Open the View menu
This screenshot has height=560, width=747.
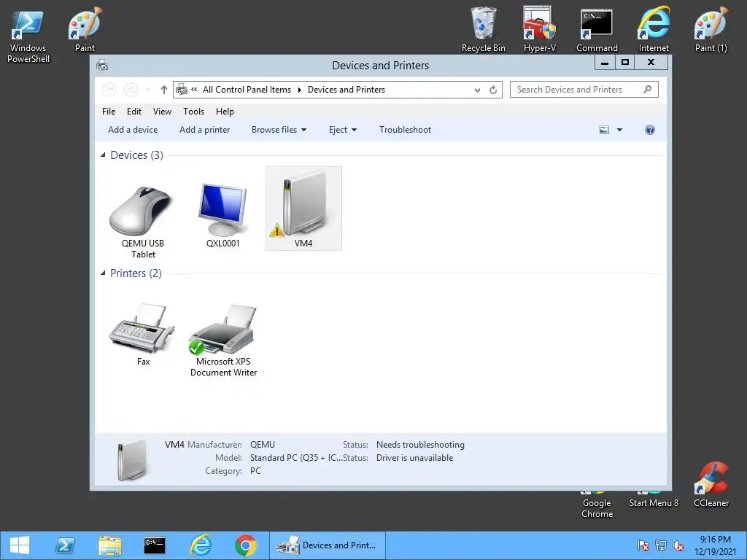162,112
